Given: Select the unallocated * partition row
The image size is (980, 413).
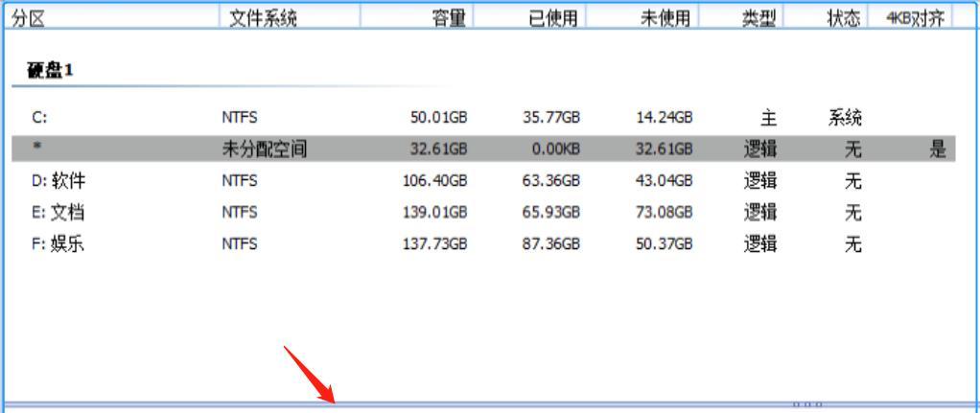Looking at the screenshot, I should [x=483, y=149].
